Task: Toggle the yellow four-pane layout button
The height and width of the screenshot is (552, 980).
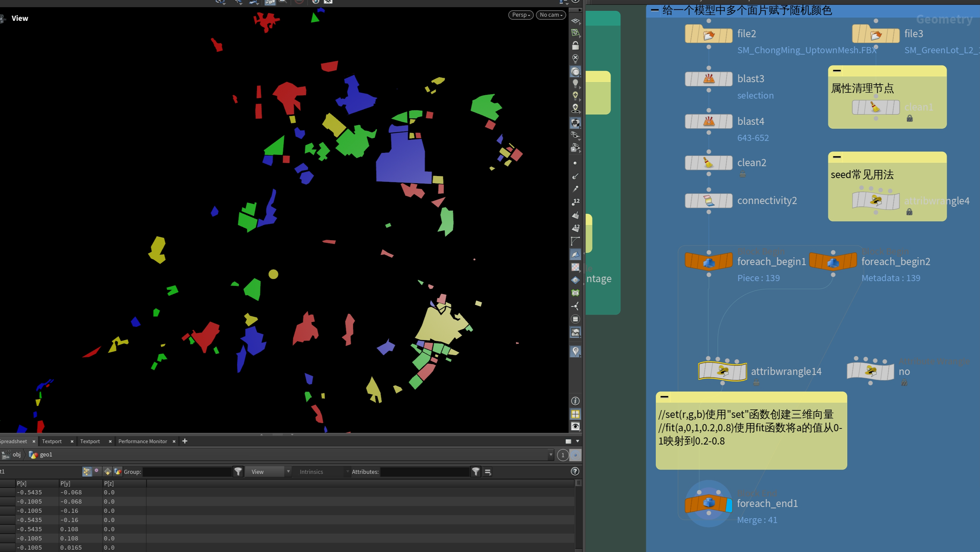Action: 575,414
